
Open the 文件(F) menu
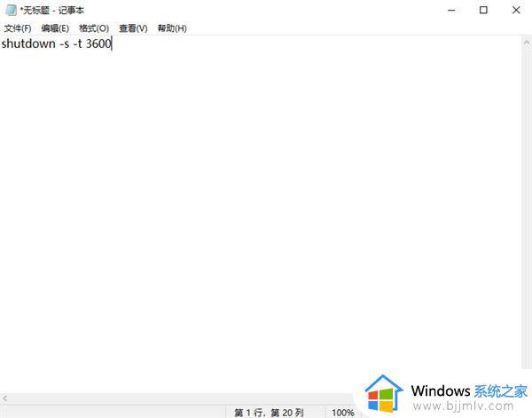tap(18, 28)
